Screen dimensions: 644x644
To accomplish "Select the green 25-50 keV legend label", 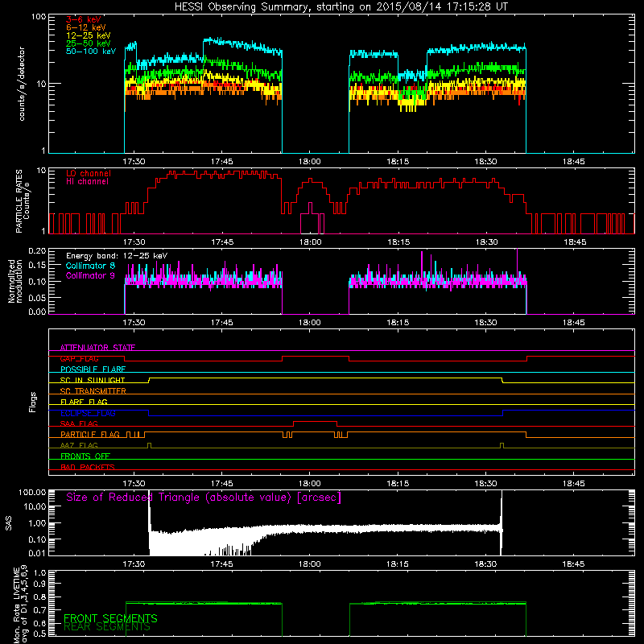I will pyautogui.click(x=89, y=43).
